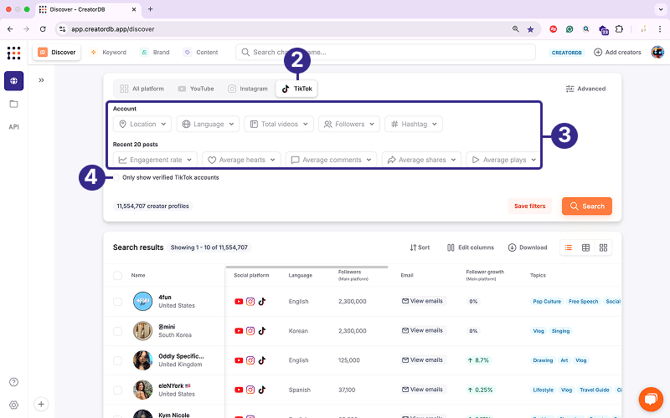Open the CreatorDB dotted logo home
The width and height of the screenshot is (670, 418).
coord(14,53)
